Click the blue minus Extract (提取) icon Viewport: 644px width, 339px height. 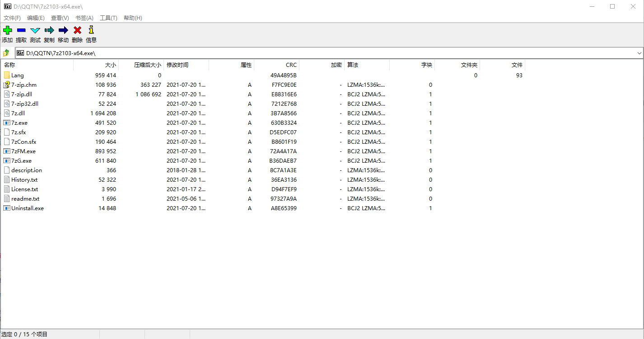[21, 30]
